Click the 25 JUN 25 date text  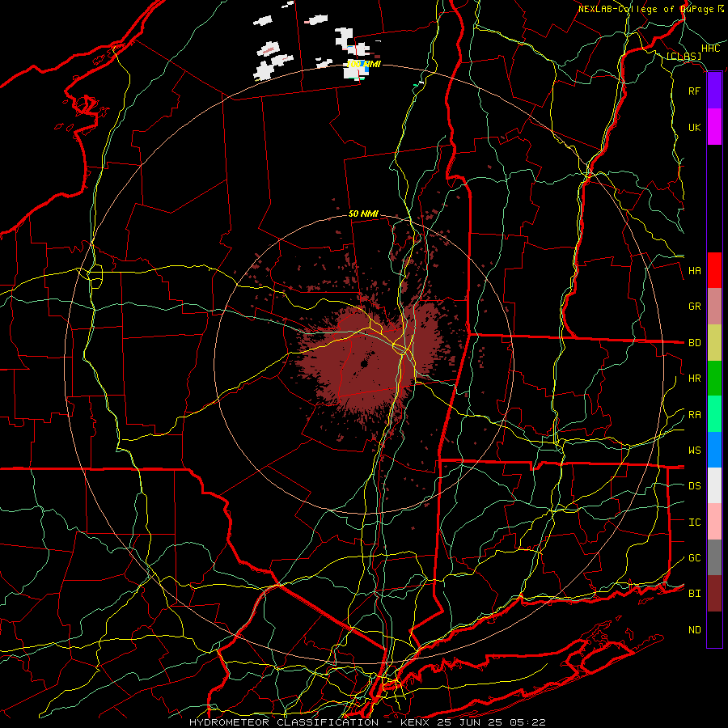469,722
